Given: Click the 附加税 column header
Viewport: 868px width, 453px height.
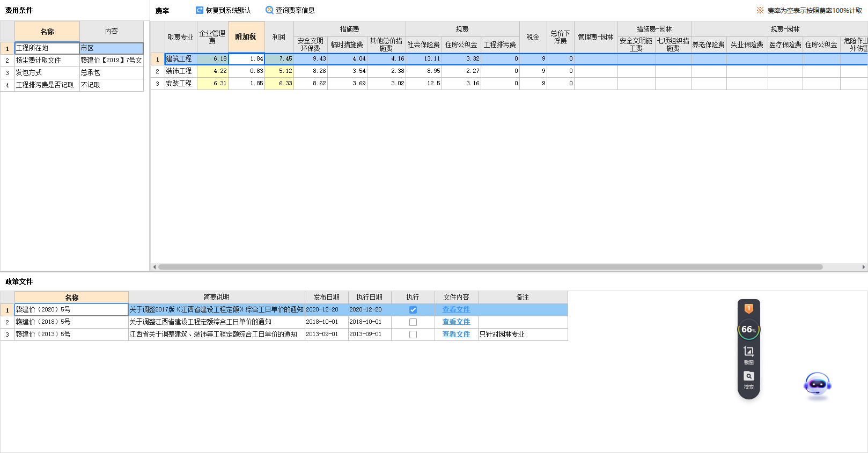Looking at the screenshot, I should [x=246, y=37].
